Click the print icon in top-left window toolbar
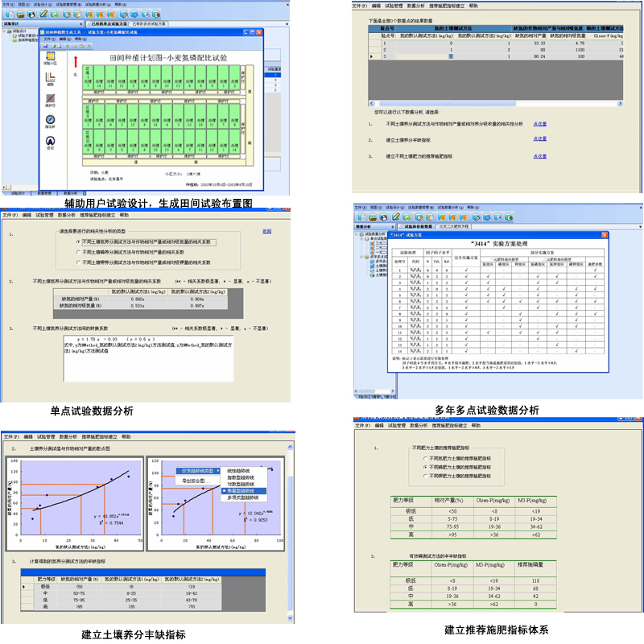Screen dimensions: 644x644 [x=31, y=14]
